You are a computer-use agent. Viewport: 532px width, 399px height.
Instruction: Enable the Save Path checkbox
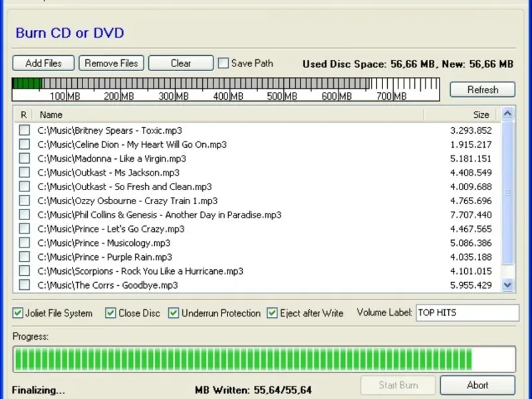tap(223, 63)
